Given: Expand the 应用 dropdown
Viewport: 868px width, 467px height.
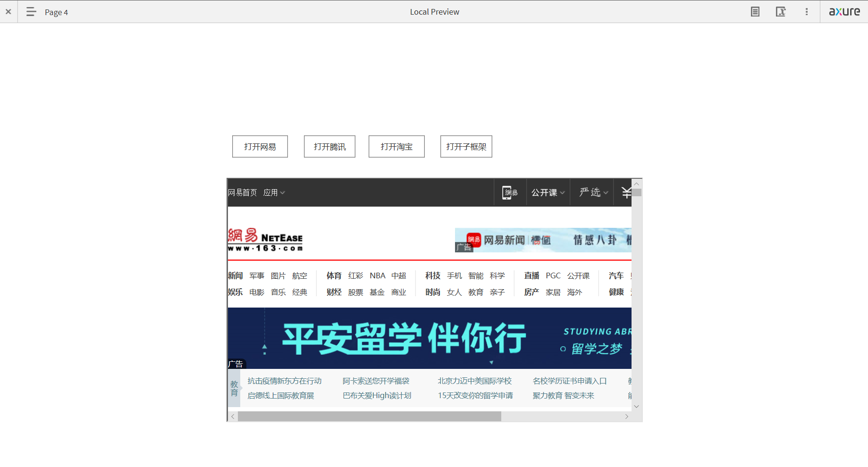Looking at the screenshot, I should 274,192.
